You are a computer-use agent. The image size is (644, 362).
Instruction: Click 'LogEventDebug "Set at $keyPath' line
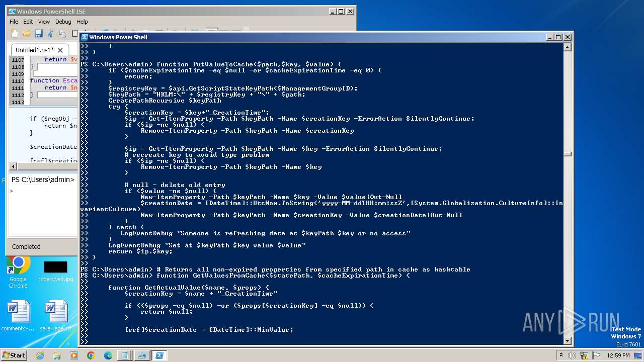[x=207, y=245]
